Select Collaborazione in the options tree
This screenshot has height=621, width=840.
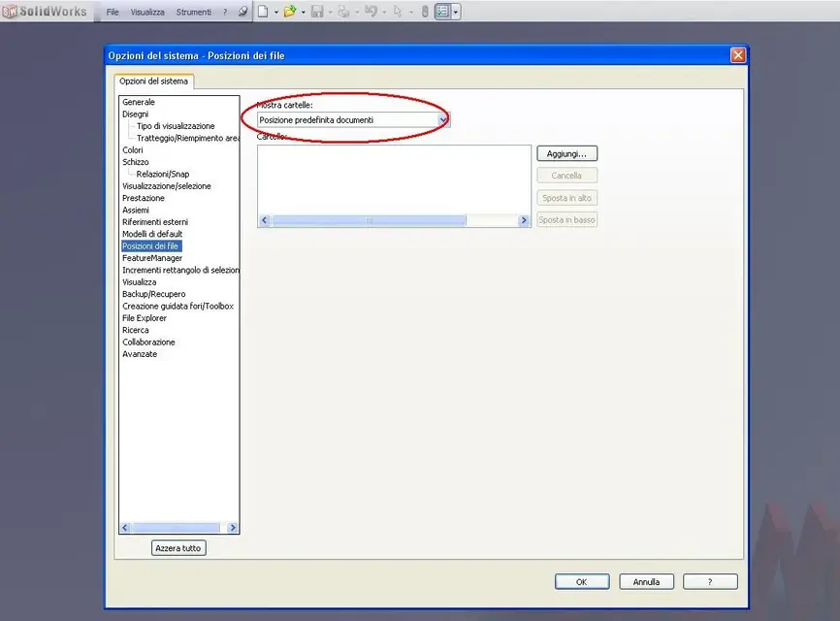tap(148, 342)
